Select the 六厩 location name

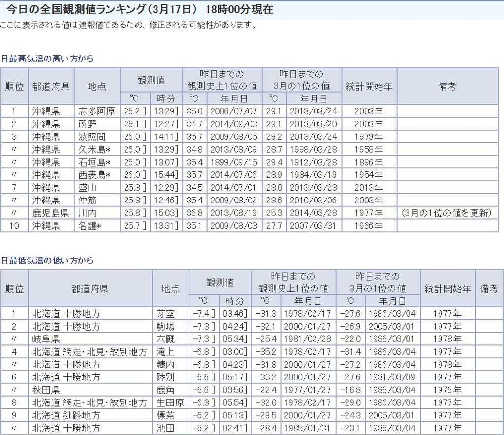click(x=164, y=339)
